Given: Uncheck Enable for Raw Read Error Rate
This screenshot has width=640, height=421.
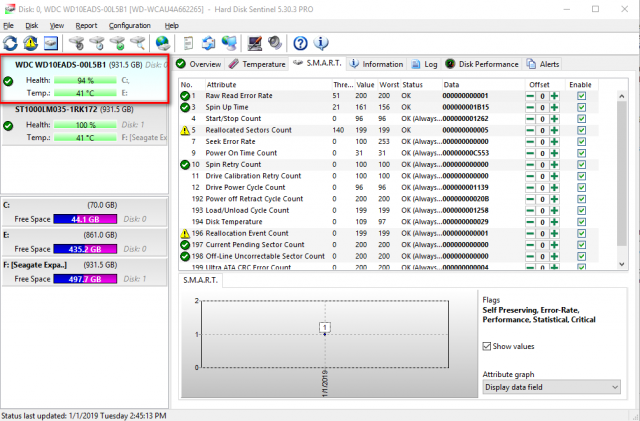Looking at the screenshot, I should [x=581, y=95].
